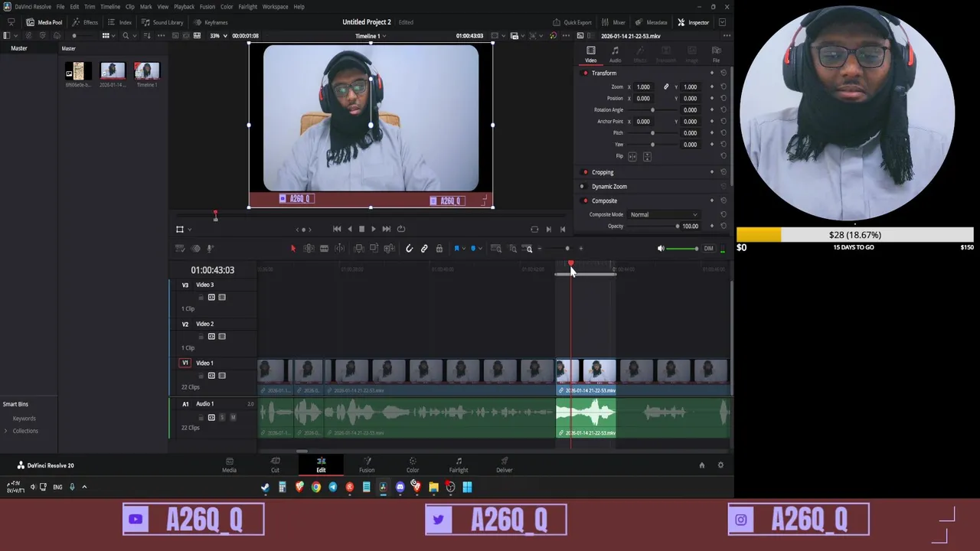980x551 pixels.
Task: Toggle Linked Selection chain icon
Action: (x=424, y=249)
